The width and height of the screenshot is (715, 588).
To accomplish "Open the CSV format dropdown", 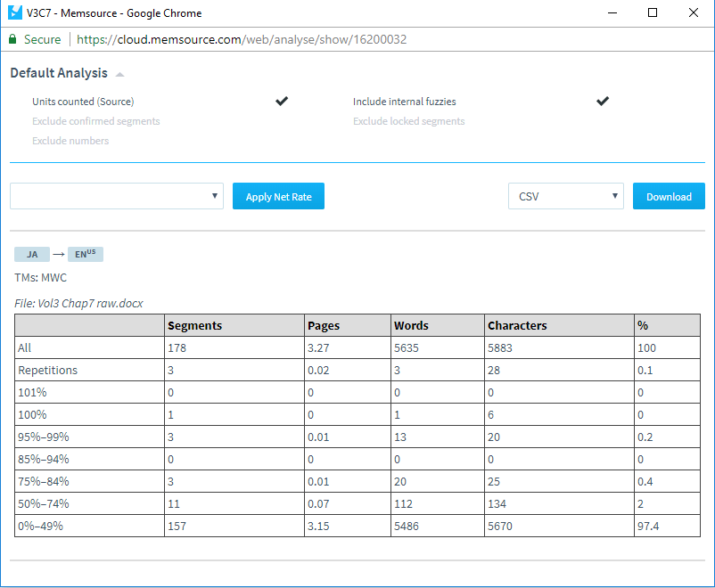I will (x=565, y=197).
